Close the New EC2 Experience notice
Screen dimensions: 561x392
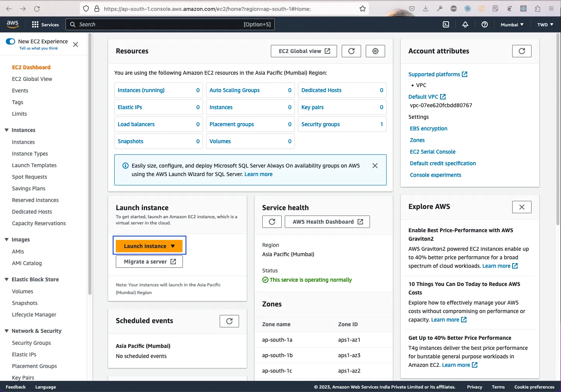76,45
